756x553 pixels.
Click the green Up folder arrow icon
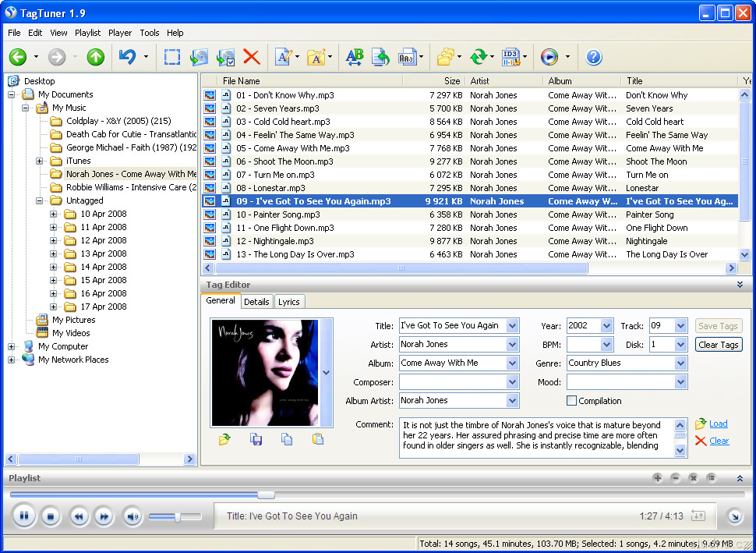[95, 57]
